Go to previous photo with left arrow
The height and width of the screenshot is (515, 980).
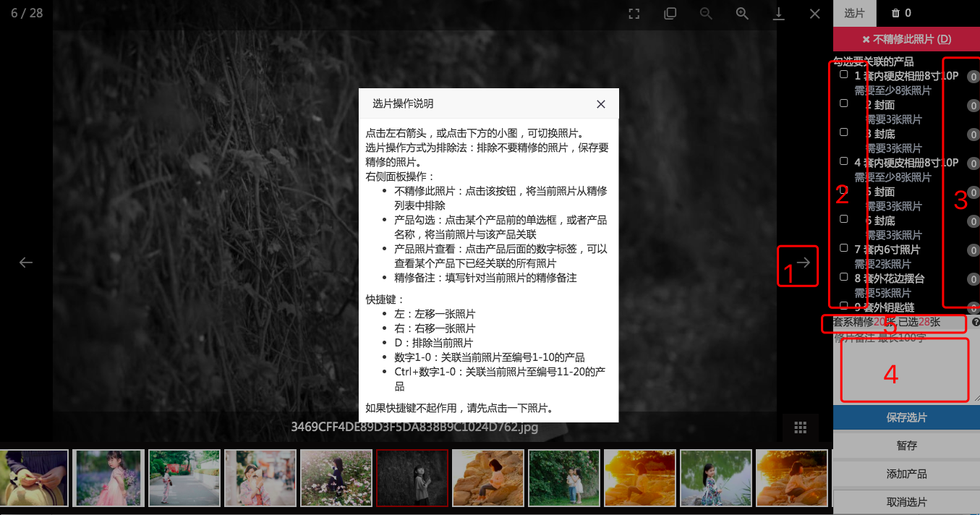26,263
